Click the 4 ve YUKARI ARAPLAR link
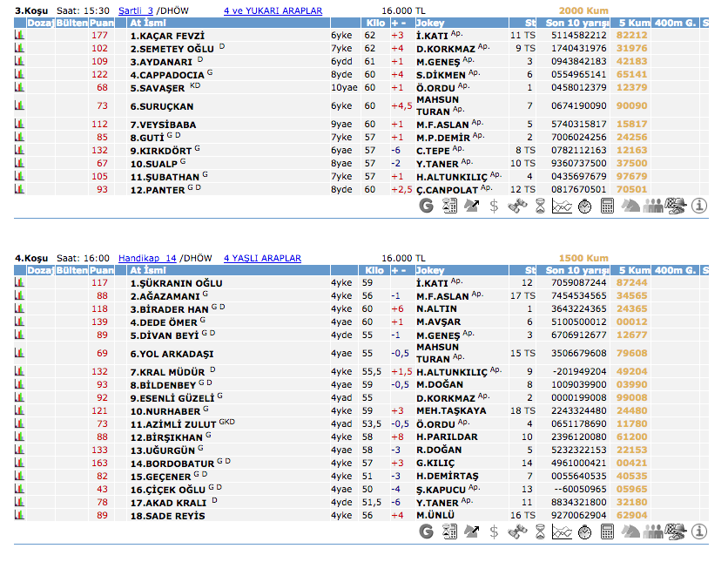Screen dimensions: 728x562 (273, 11)
